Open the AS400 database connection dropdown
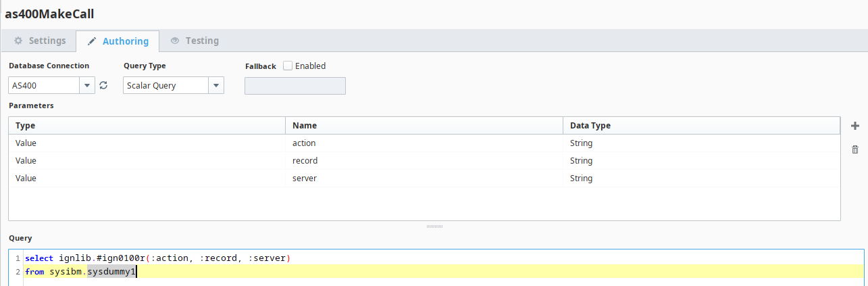This screenshot has height=286, width=868. click(x=87, y=85)
